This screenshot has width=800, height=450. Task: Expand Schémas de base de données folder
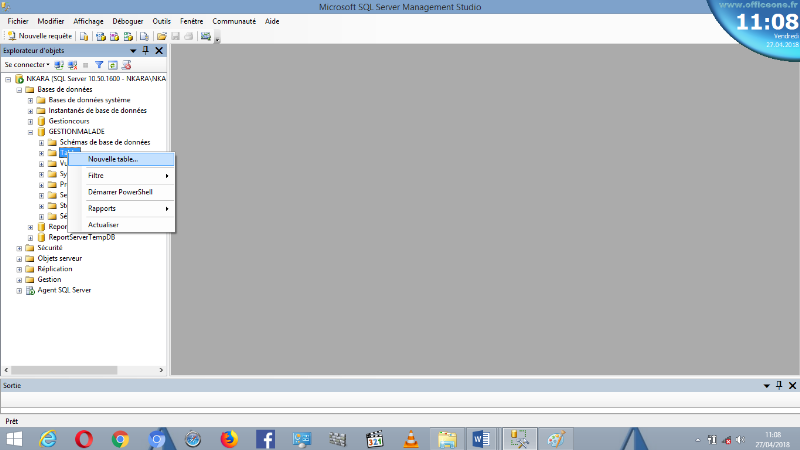(41, 143)
